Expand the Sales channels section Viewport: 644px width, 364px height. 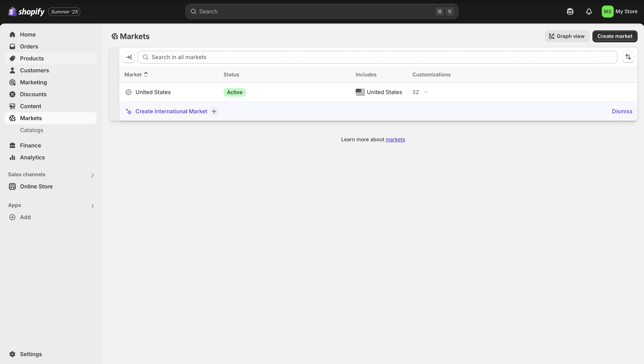coord(93,175)
